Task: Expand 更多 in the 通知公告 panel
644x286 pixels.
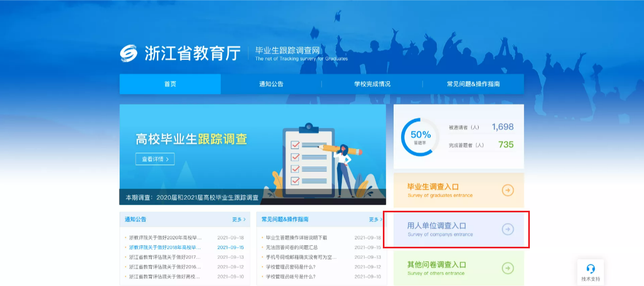Action: [239, 219]
